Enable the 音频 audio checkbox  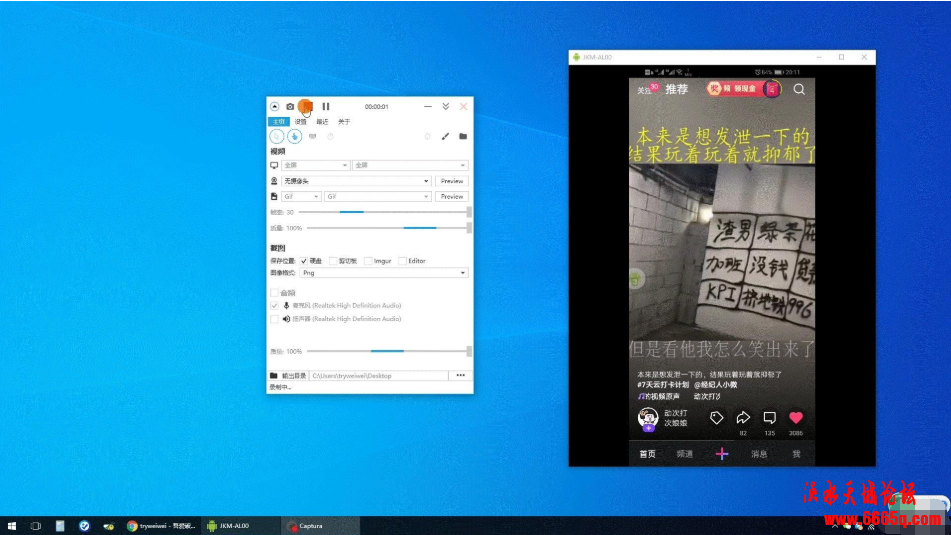(274, 293)
